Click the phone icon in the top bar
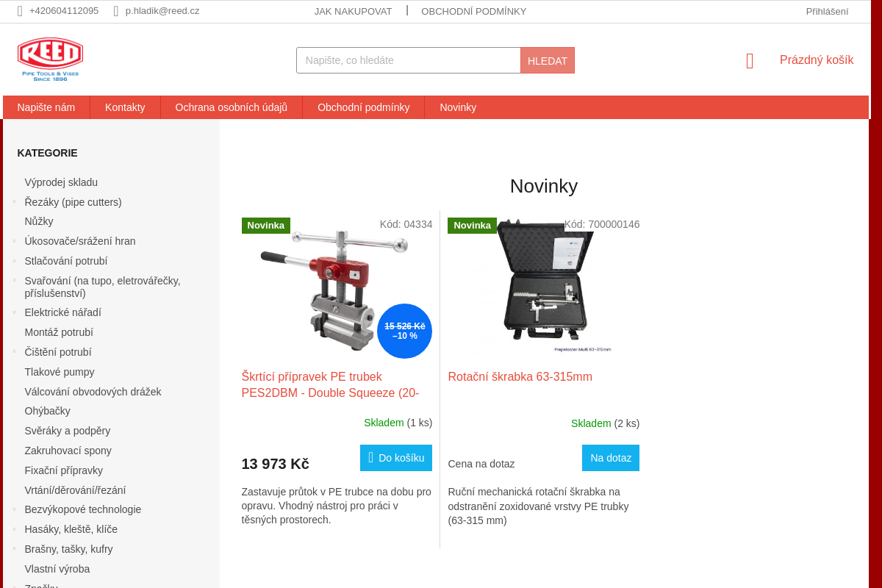Image resolution: width=882 pixels, height=588 pixels. coord(20,11)
